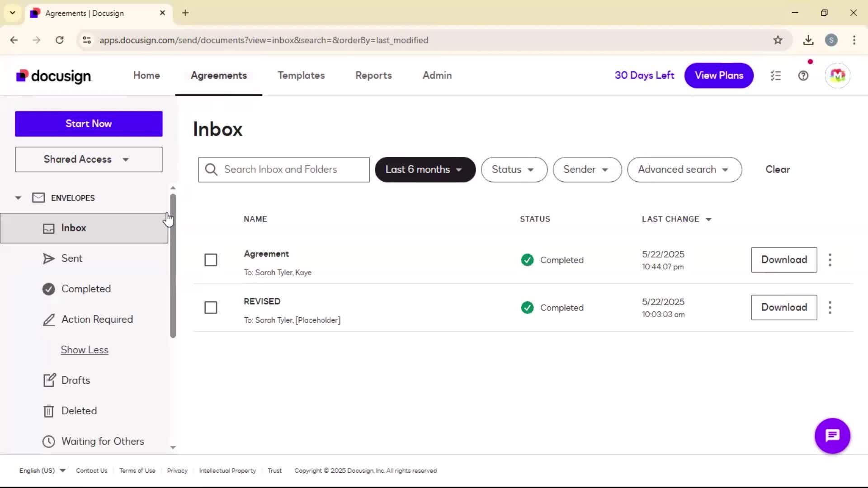This screenshot has width=868, height=488.
Task: Focus the Search Inbox and Folders field
Action: click(x=284, y=169)
